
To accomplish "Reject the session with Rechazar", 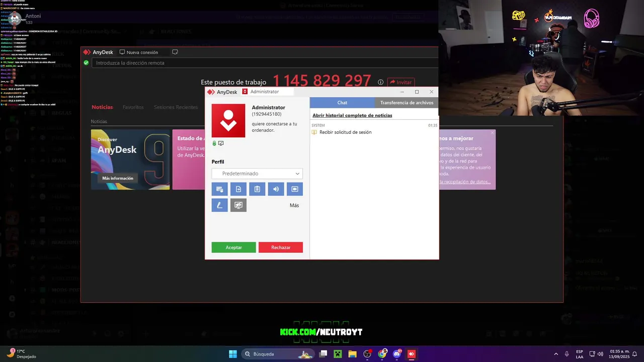I will [x=281, y=247].
